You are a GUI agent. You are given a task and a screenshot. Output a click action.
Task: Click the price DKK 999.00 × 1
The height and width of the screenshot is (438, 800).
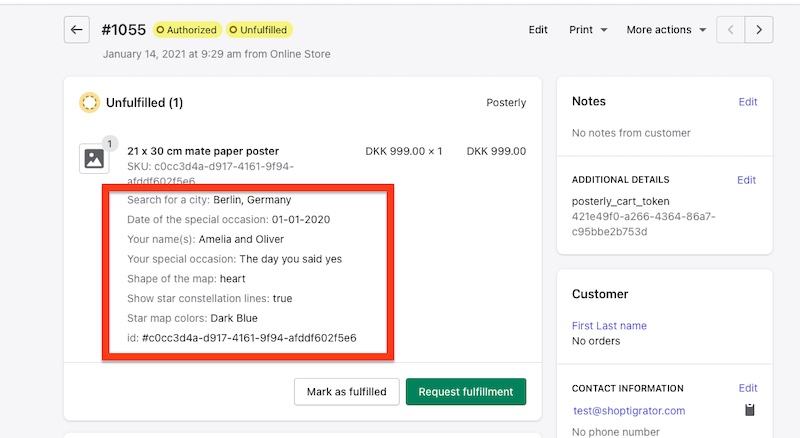(404, 151)
